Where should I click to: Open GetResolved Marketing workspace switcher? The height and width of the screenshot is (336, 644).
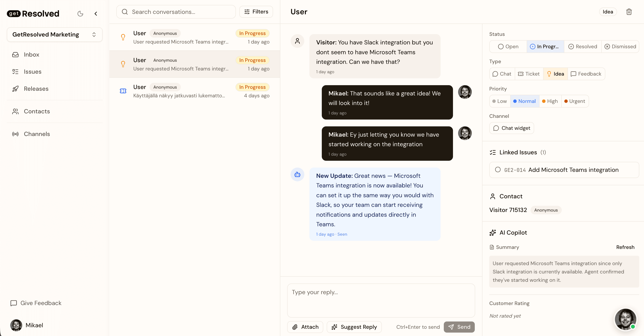pos(54,34)
